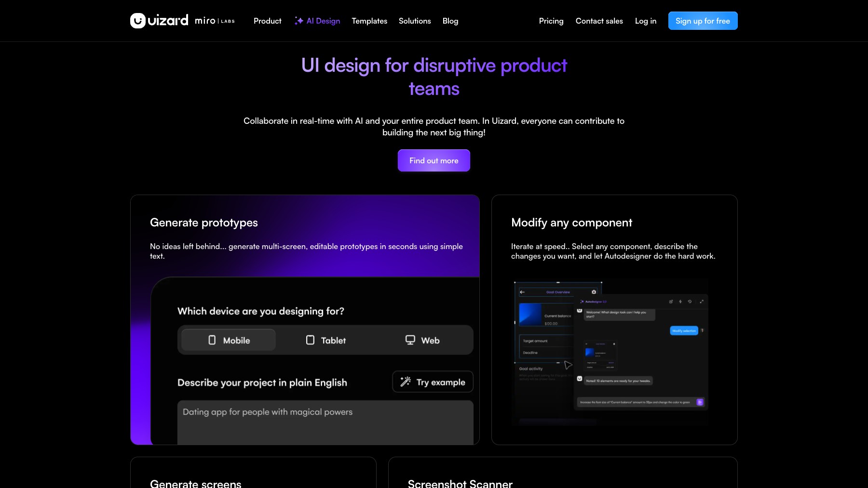Open the Product menu

tap(268, 21)
